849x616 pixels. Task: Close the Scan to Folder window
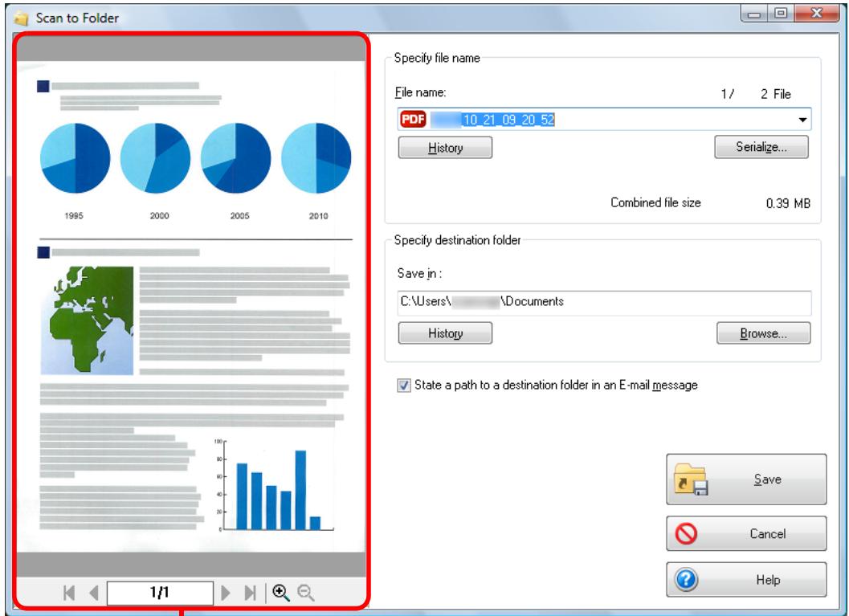(816, 14)
